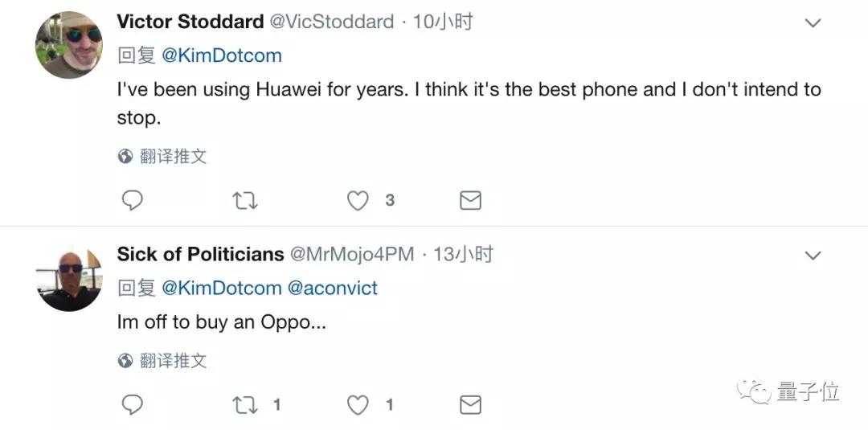Expand options menu for Sick of Politicians tweet
The height and width of the screenshot is (430, 868).
pos(813,256)
